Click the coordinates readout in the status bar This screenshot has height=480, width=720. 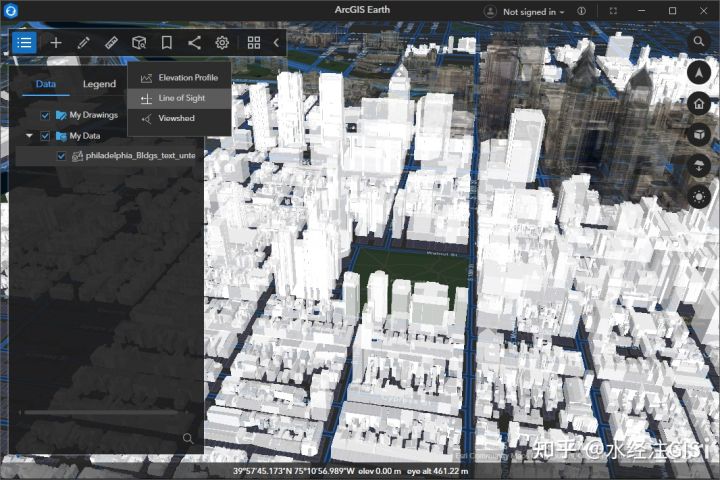[x=293, y=471]
